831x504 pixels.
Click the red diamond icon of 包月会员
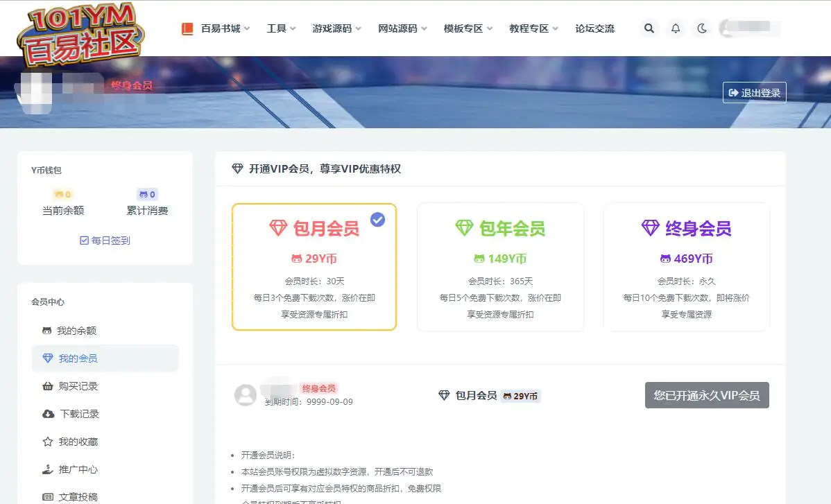[x=278, y=228]
